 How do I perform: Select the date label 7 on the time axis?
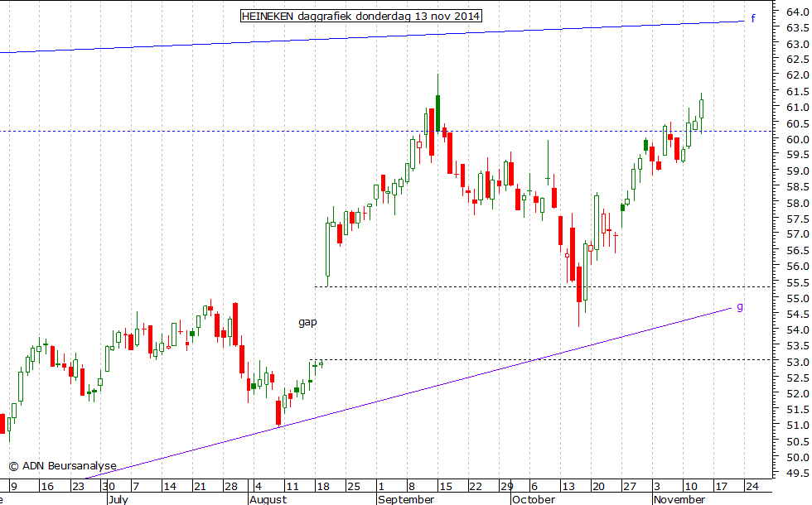click(136, 487)
